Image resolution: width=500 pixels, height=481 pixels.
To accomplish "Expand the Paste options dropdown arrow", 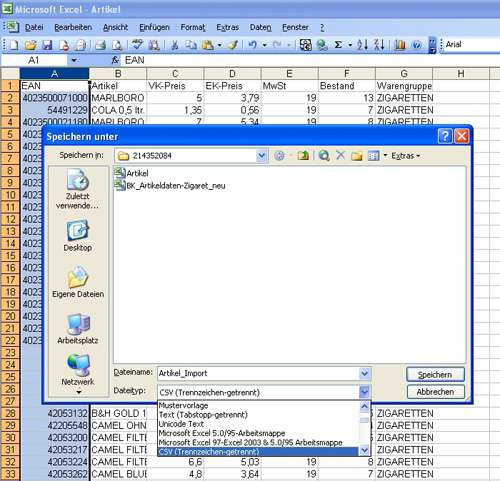I will point(220,45).
